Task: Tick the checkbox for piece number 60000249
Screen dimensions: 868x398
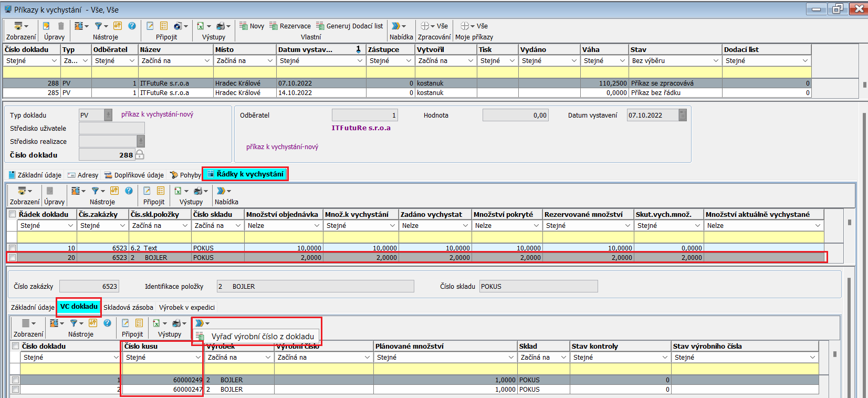Action: click(16, 380)
